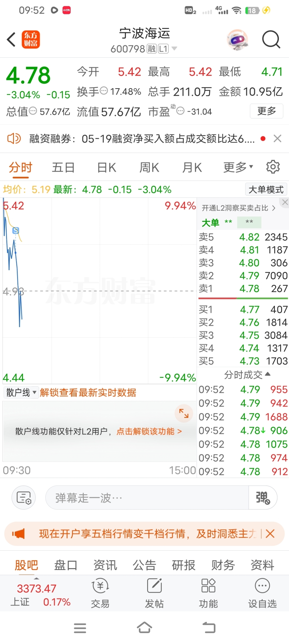Tap the 弹幕走一波 input field

[147, 498]
